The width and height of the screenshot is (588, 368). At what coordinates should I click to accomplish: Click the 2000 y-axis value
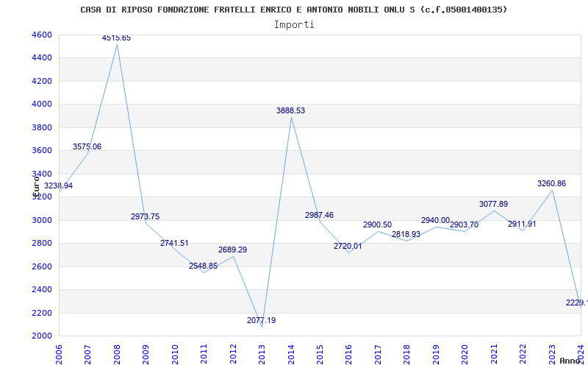click(40, 336)
